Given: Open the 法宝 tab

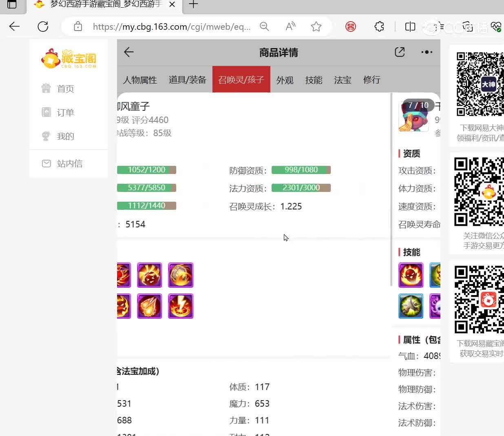Looking at the screenshot, I should coord(343,80).
